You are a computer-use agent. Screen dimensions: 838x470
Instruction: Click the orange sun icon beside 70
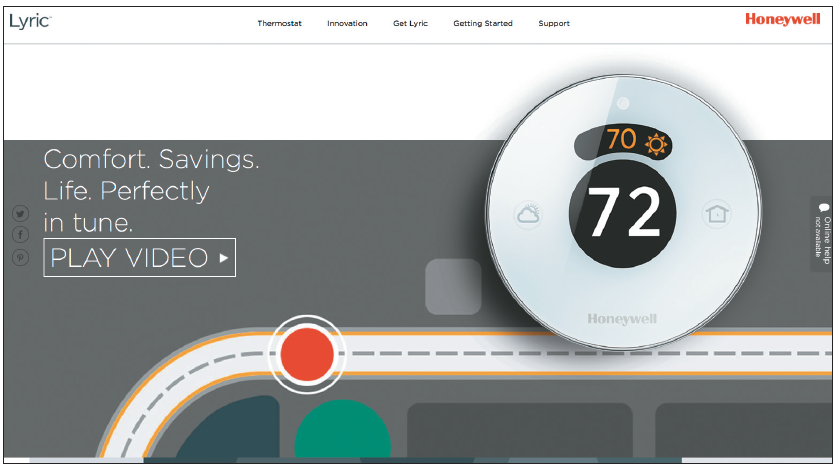656,144
